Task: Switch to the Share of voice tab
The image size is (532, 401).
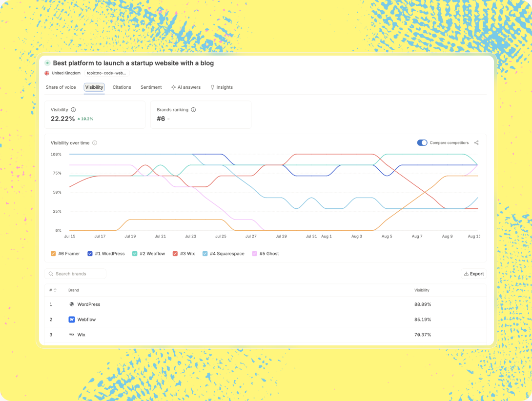Action: pos(61,87)
